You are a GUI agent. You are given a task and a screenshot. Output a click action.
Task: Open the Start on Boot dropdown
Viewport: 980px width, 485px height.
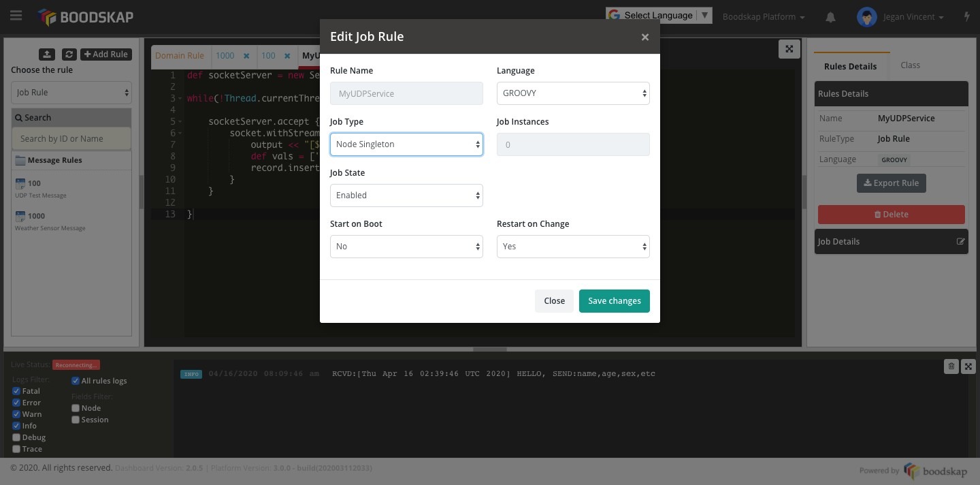pyautogui.click(x=406, y=247)
